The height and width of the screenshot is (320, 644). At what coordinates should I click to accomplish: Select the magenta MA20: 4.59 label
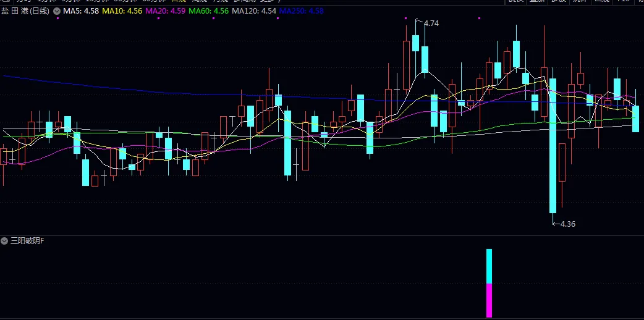[166, 11]
